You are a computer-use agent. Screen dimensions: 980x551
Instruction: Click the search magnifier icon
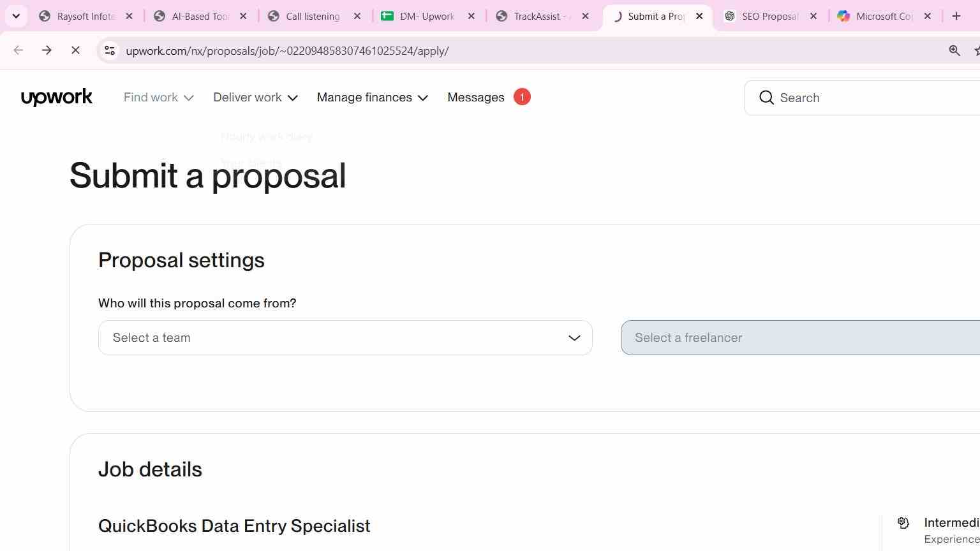(766, 98)
